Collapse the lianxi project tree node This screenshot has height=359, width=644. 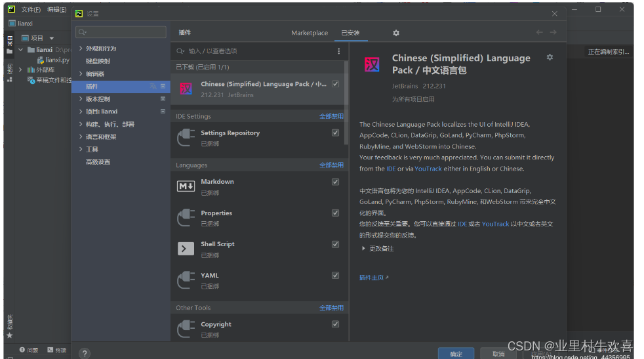(20, 50)
